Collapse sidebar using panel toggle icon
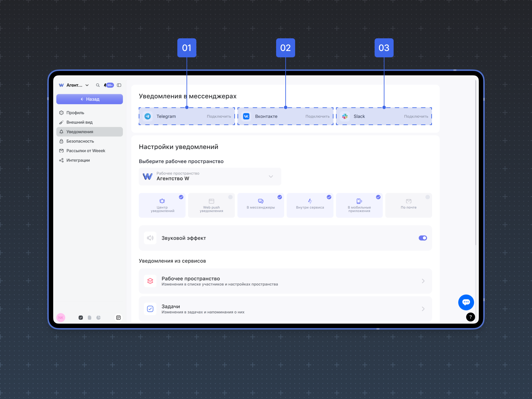 click(x=119, y=85)
